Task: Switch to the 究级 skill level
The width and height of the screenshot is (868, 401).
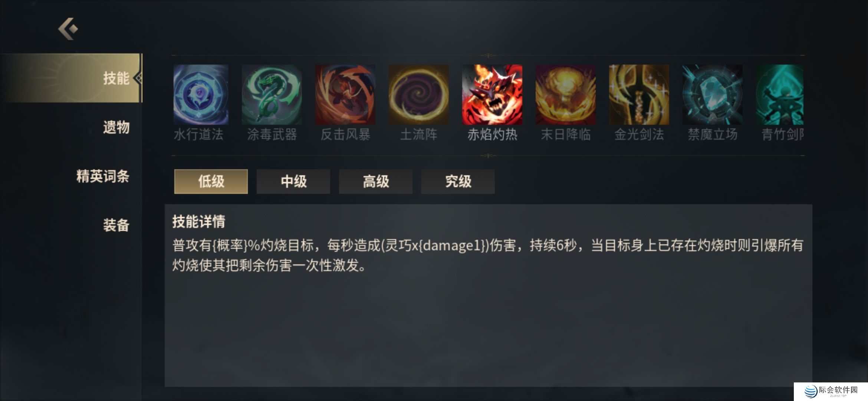Action: tap(458, 182)
